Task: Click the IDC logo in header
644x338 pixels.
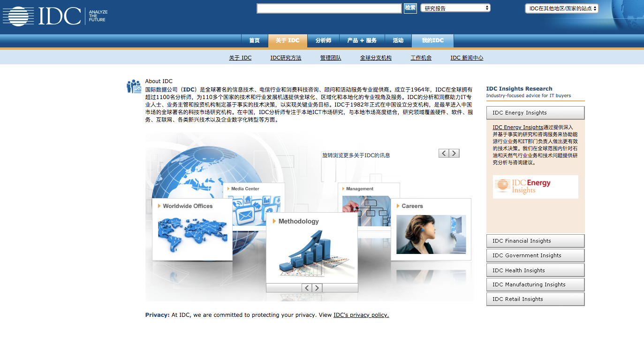Action: point(42,16)
